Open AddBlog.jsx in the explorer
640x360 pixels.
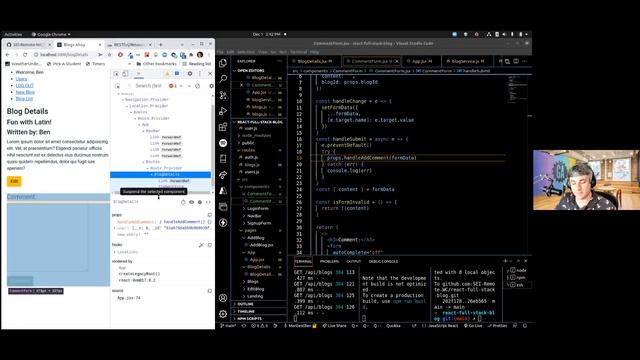tap(261, 245)
